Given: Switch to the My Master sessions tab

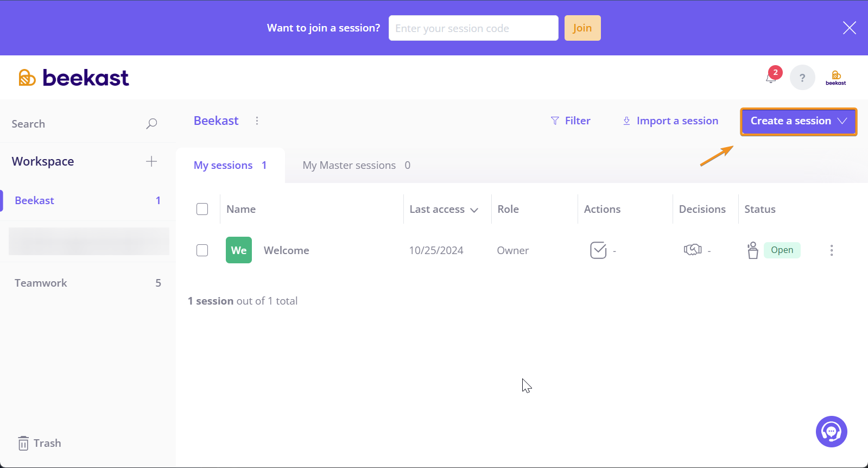Looking at the screenshot, I should (x=357, y=165).
